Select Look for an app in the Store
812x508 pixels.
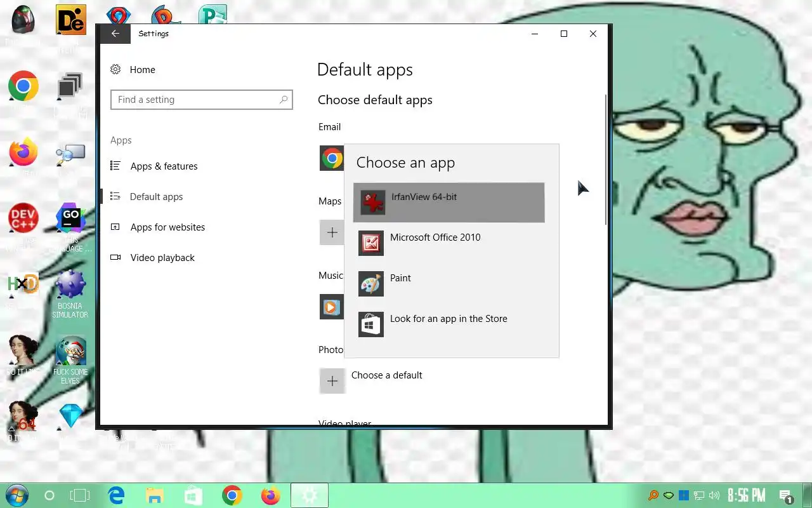(449, 324)
